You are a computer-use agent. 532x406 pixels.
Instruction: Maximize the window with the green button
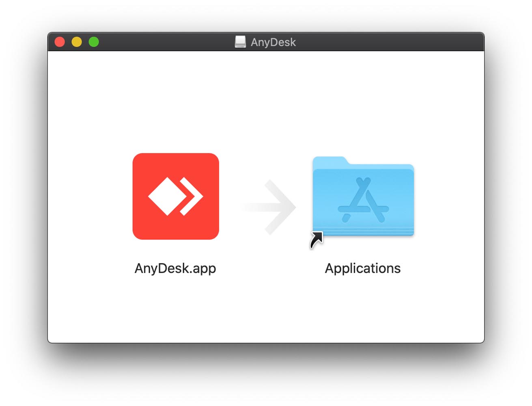coord(94,42)
